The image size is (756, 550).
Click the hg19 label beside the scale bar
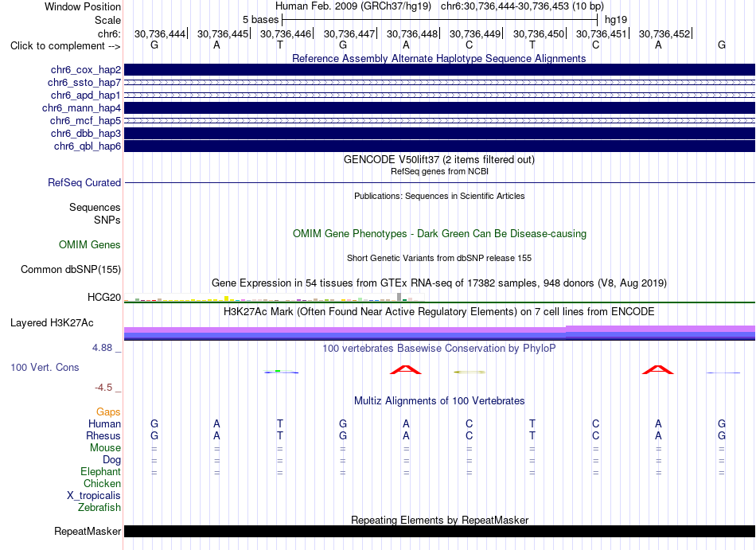tap(616, 20)
